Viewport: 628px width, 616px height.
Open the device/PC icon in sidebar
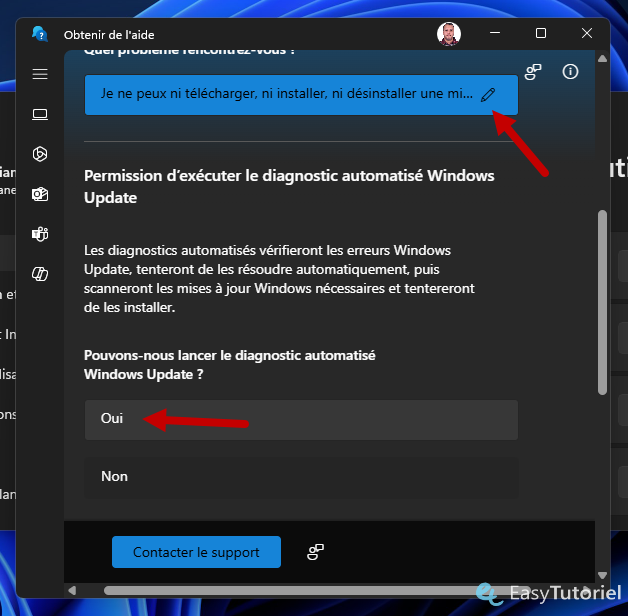[40, 115]
